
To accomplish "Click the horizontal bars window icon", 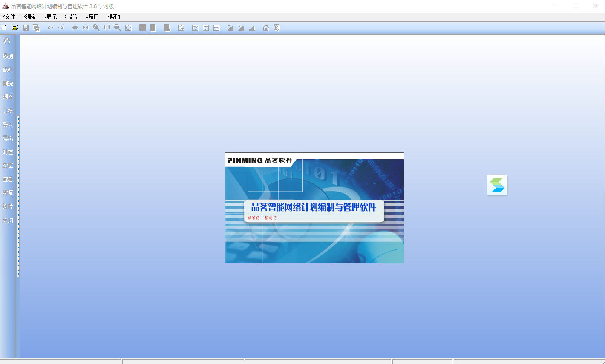I will tap(216, 28).
